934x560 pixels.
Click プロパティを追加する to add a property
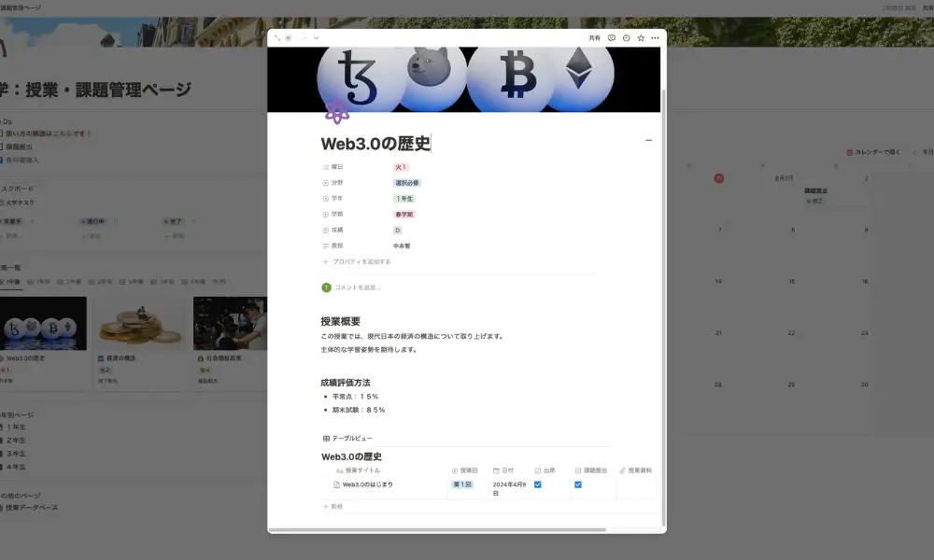[x=356, y=262]
